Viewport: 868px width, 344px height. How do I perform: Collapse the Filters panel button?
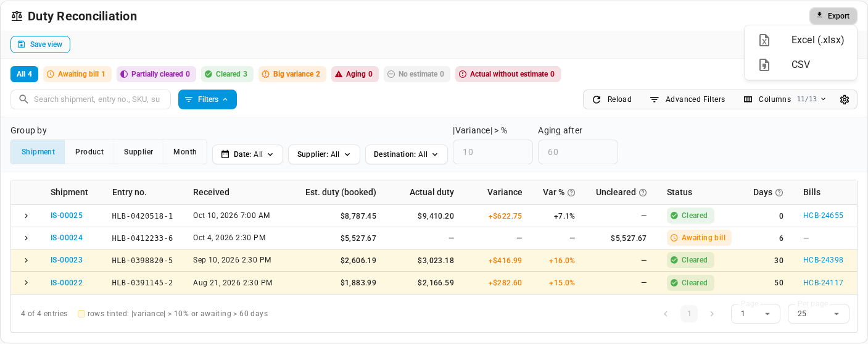tap(207, 99)
